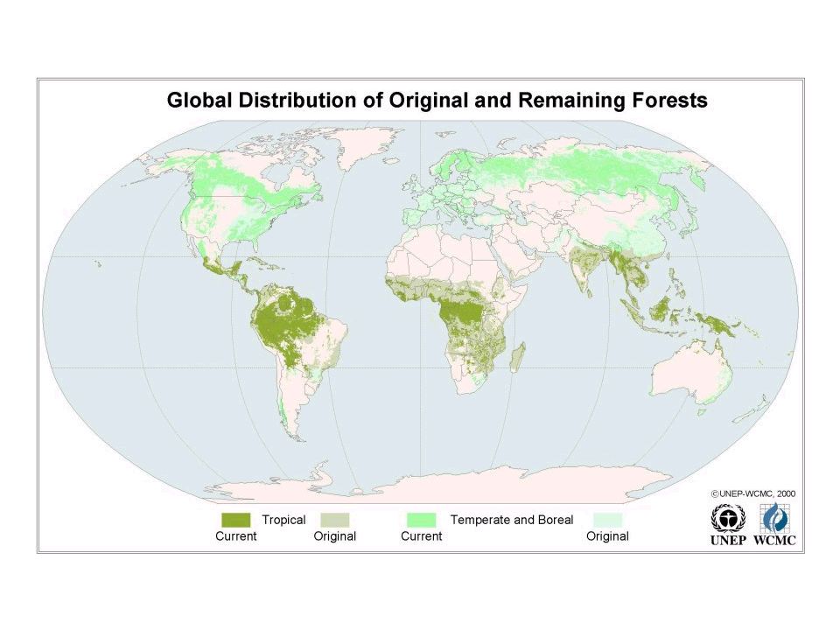Click 'Current' label under Tropical swatch
This screenshot has height=630, width=840.
click(235, 536)
